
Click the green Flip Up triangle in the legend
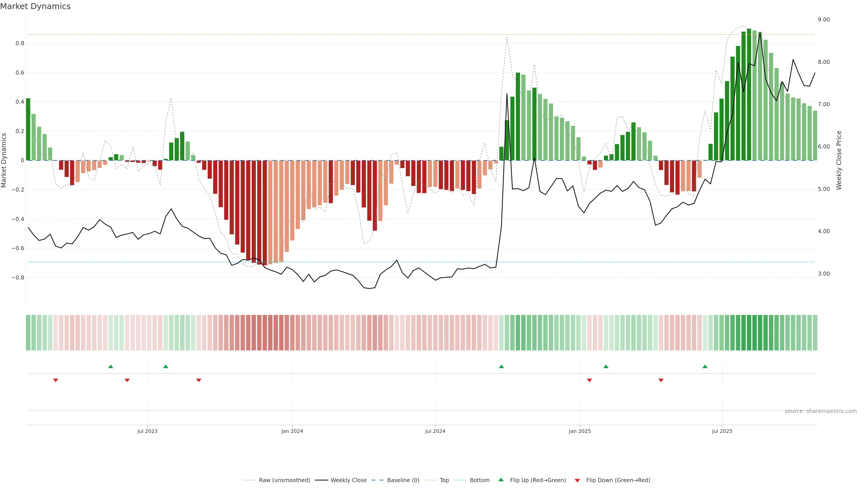(501, 480)
